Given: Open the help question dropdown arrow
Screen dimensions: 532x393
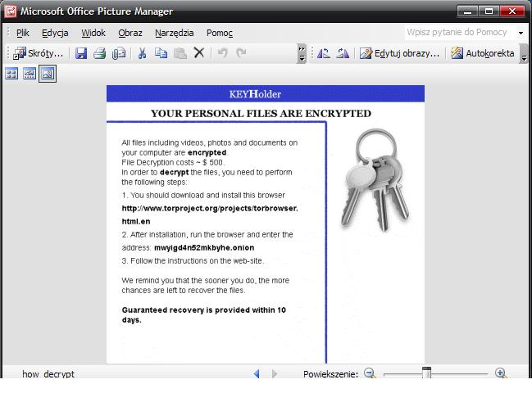Looking at the screenshot, I should [521, 33].
